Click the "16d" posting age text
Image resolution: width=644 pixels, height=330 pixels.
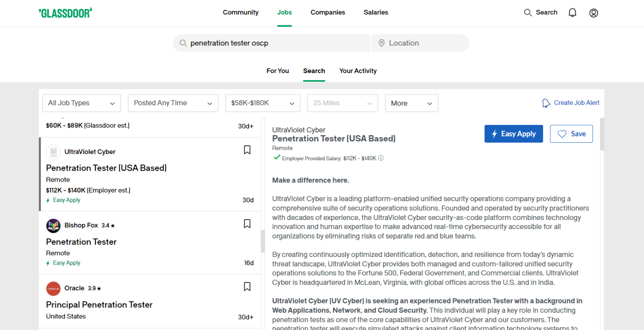point(249,263)
